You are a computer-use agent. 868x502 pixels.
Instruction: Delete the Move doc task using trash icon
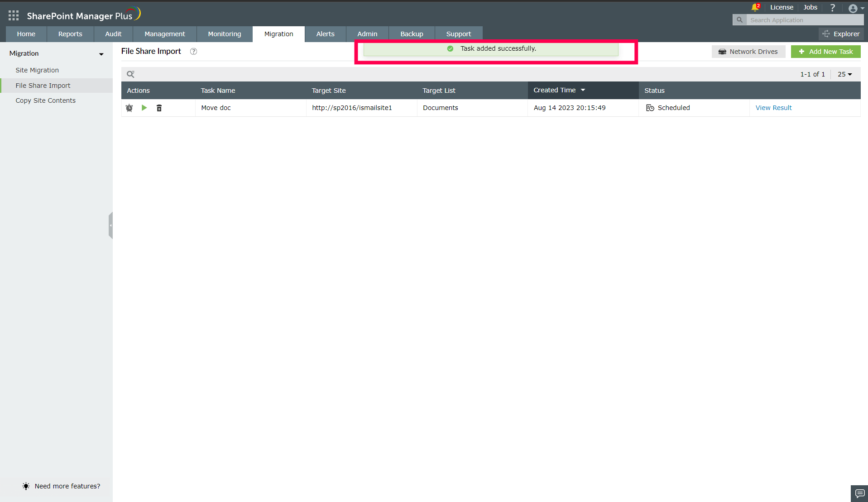[159, 108]
